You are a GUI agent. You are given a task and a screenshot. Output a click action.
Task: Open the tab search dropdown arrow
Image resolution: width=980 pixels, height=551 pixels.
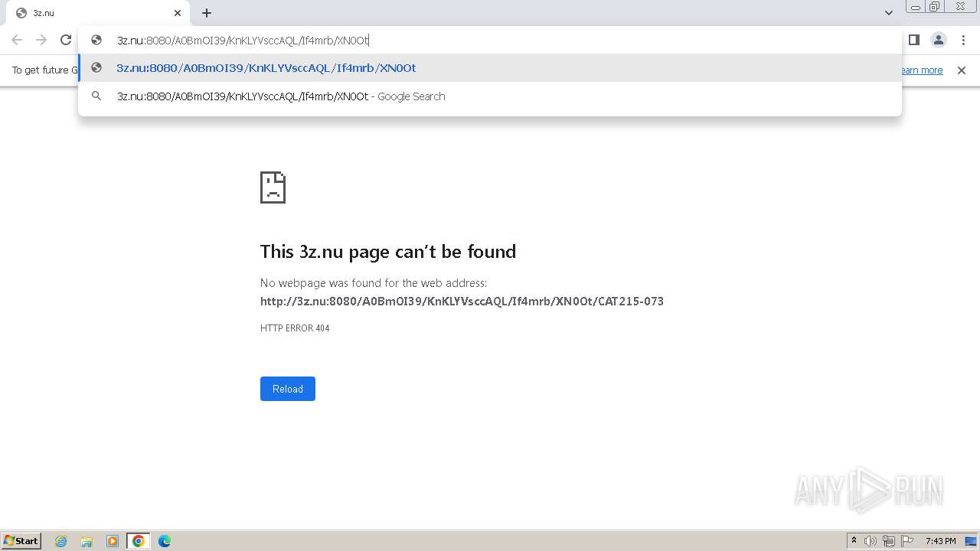click(888, 13)
